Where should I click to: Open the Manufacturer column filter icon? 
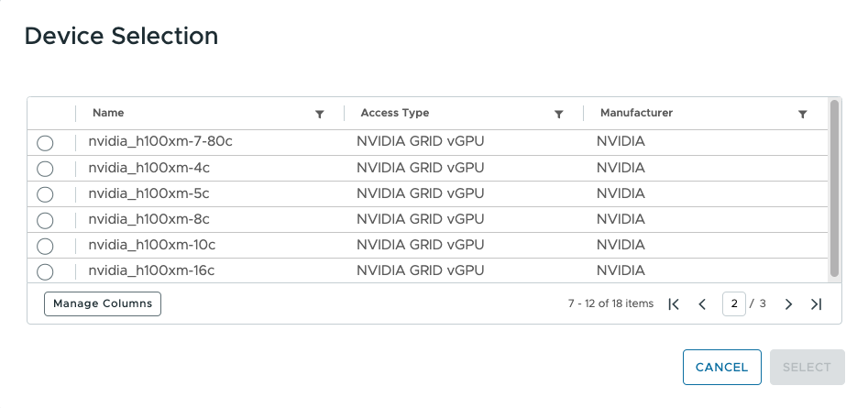point(803,115)
